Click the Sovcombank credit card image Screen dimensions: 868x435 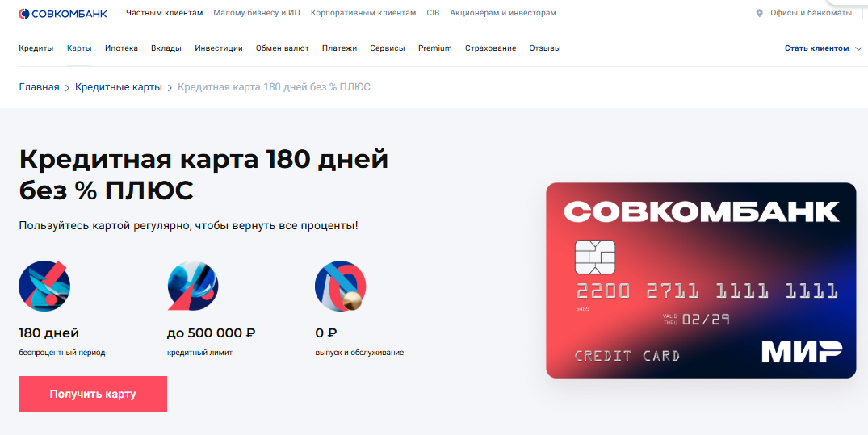pos(701,281)
